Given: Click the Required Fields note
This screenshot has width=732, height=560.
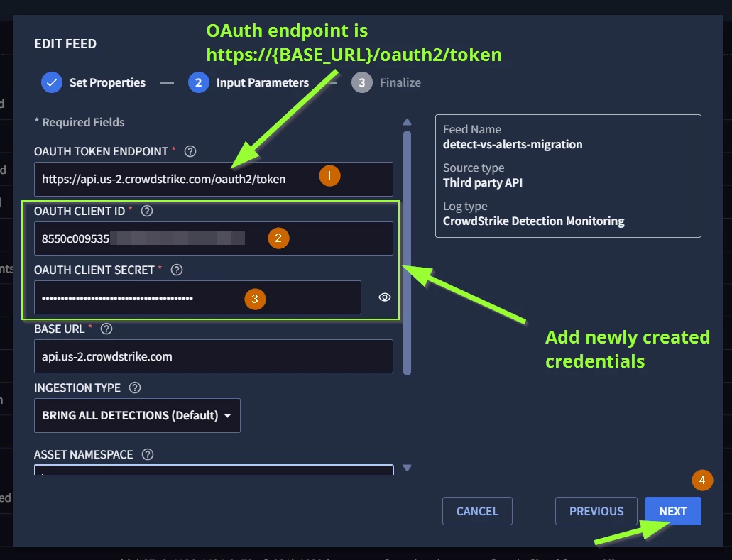Looking at the screenshot, I should coord(80,122).
